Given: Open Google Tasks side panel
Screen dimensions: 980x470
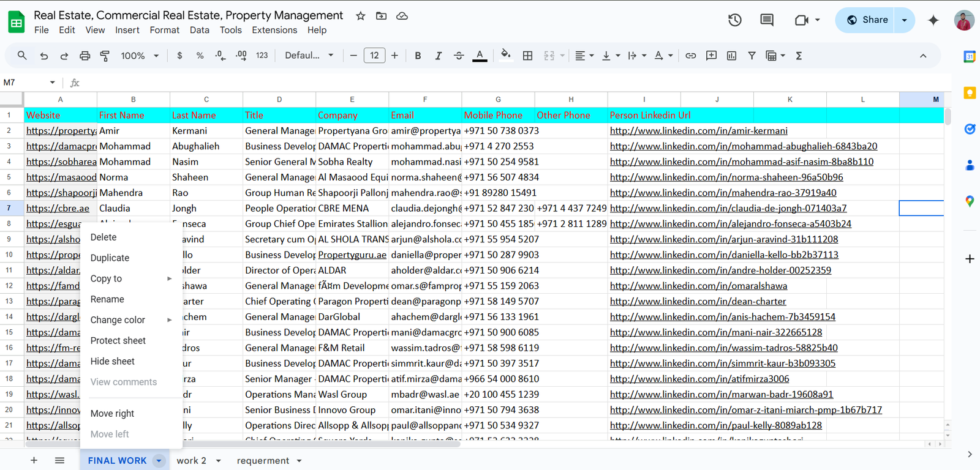Looking at the screenshot, I should tap(970, 129).
